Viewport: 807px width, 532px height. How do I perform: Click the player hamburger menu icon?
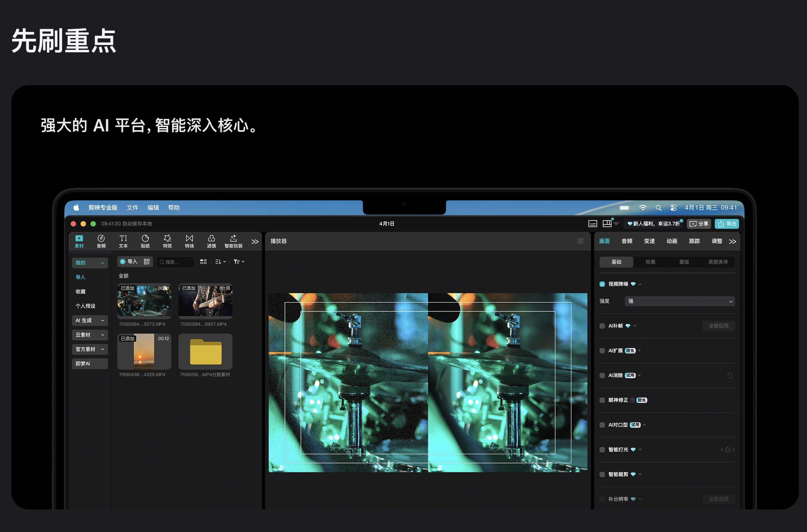[580, 241]
